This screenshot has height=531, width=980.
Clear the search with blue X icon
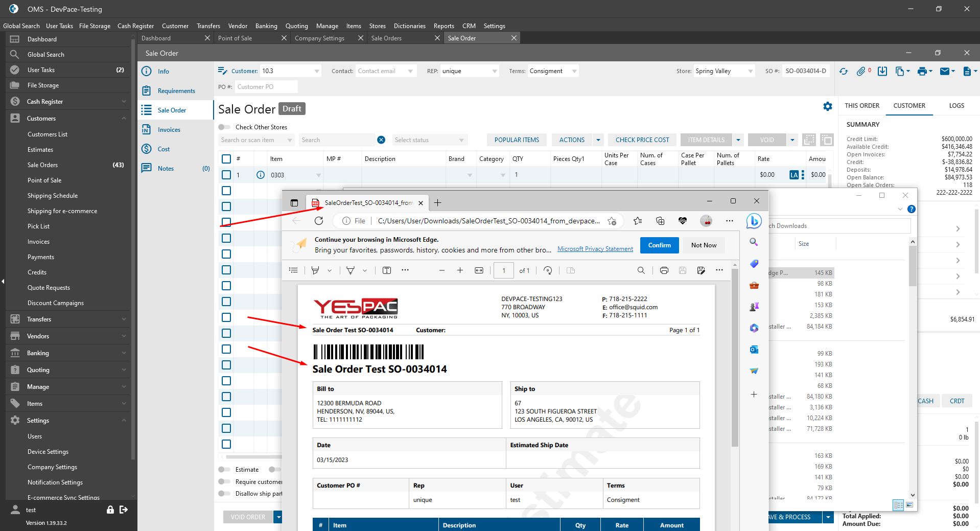coord(381,140)
